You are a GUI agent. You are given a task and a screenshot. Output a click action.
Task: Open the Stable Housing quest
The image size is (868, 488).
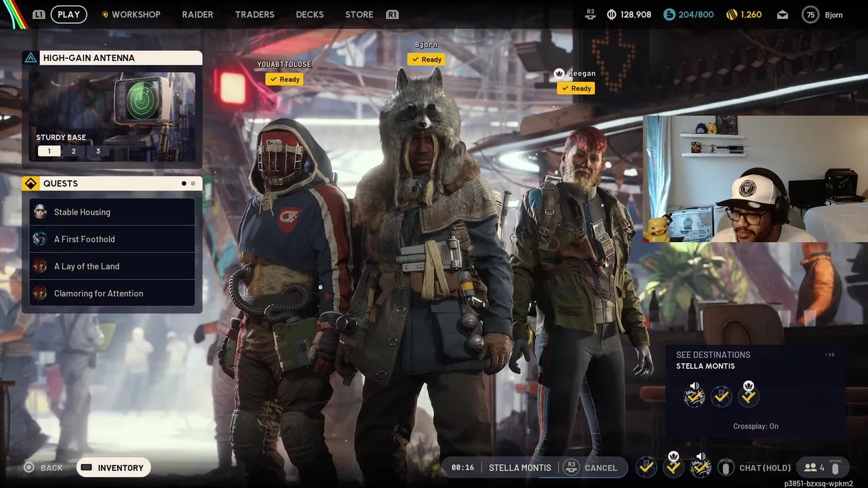click(113, 212)
